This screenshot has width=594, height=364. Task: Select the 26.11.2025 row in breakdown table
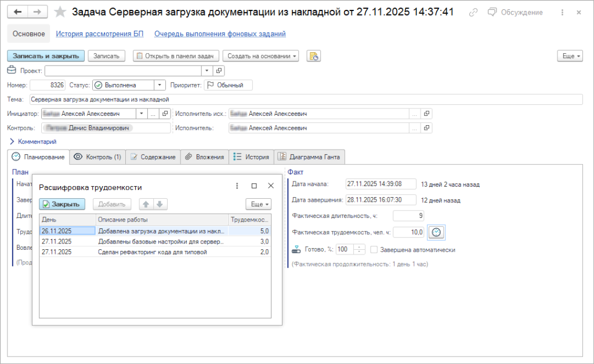point(155,231)
